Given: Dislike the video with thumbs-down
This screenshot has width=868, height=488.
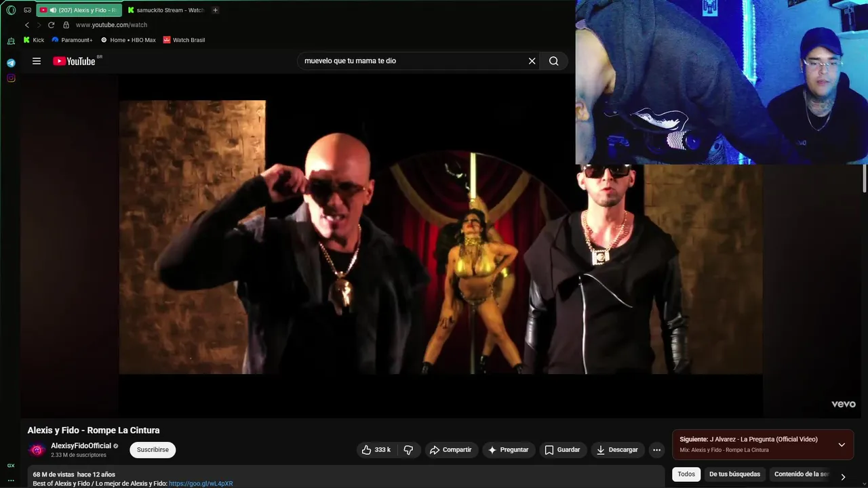Looking at the screenshot, I should tap(408, 450).
